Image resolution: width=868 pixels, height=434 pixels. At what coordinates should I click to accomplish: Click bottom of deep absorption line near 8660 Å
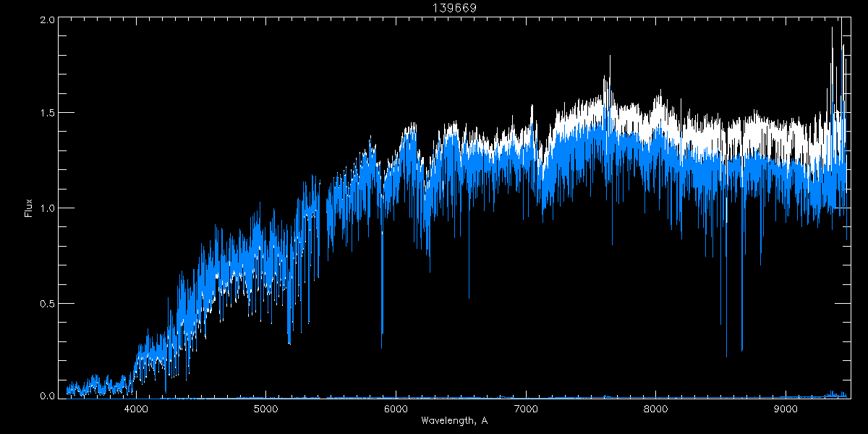(x=741, y=350)
